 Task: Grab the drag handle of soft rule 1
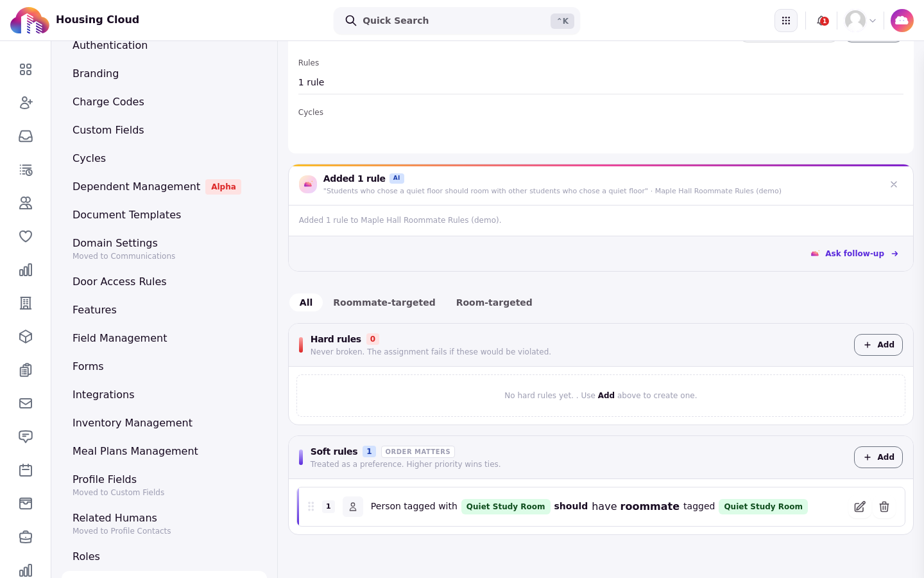(x=311, y=507)
